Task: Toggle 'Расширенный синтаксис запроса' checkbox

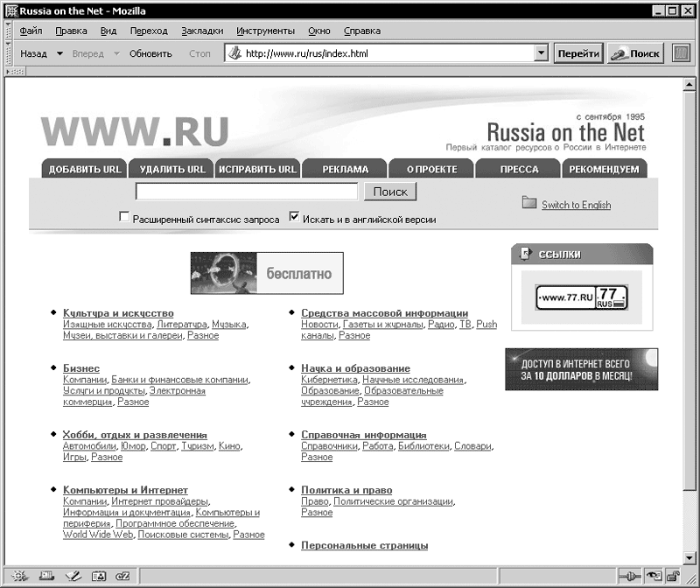Action: pyautogui.click(x=124, y=217)
